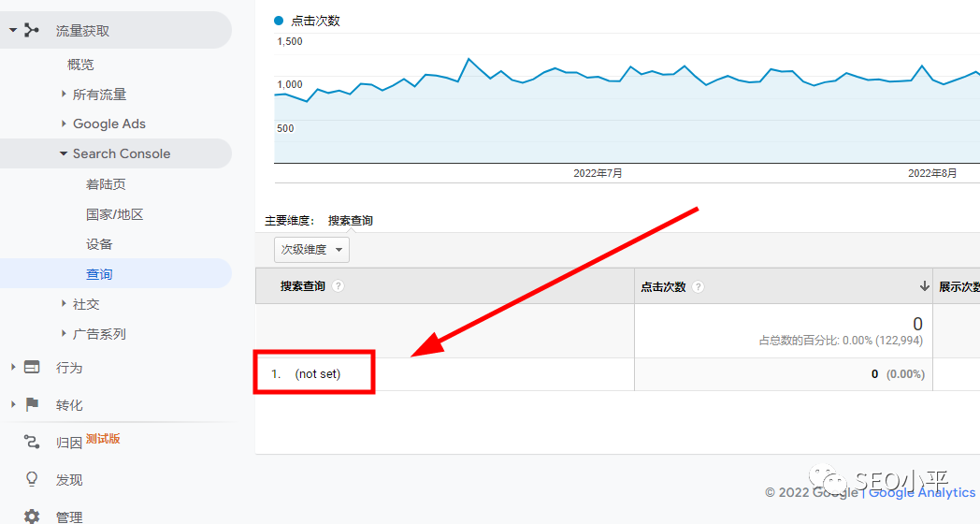This screenshot has width=980, height=524.
Task: Click the 管理 gear icon
Action: [32, 517]
